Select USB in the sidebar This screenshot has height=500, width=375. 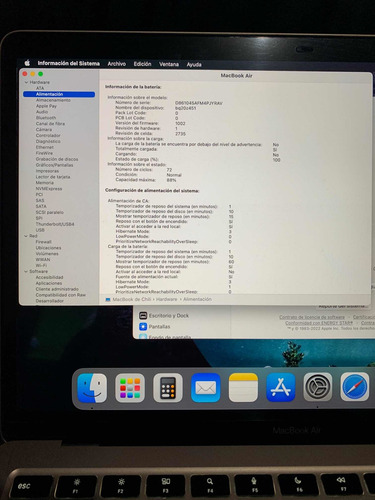click(40, 230)
